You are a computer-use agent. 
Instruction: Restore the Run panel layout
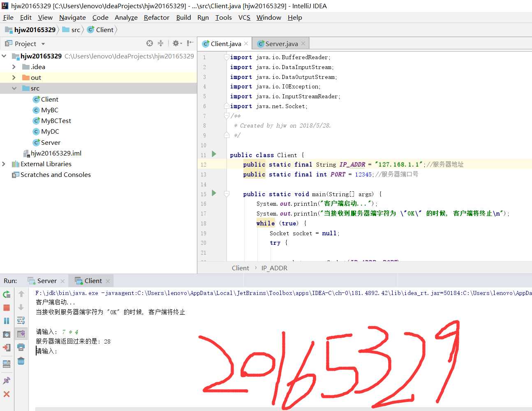tap(7, 364)
